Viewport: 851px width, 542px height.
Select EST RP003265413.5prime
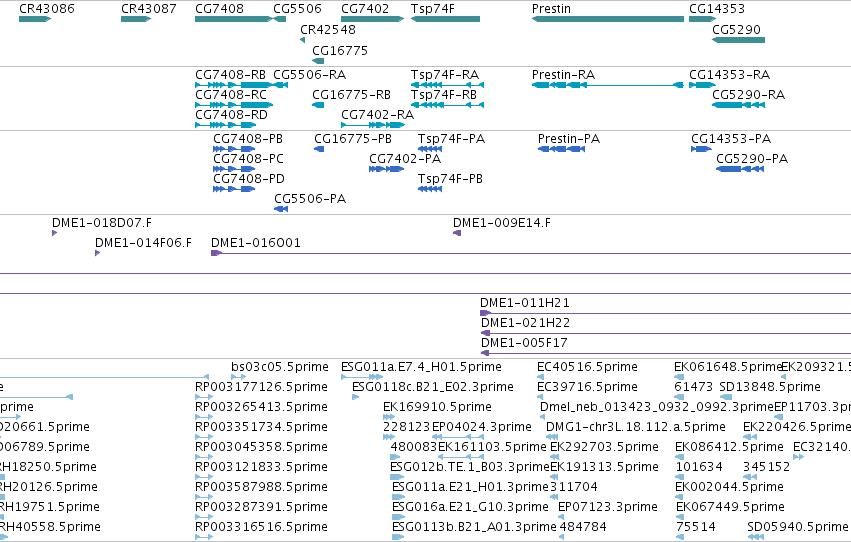coord(204,417)
